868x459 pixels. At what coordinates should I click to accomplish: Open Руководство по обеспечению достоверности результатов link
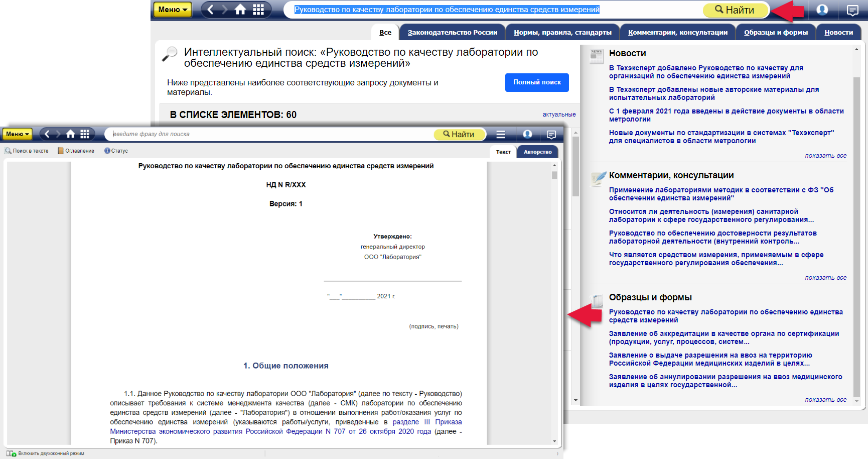pyautogui.click(x=712, y=237)
